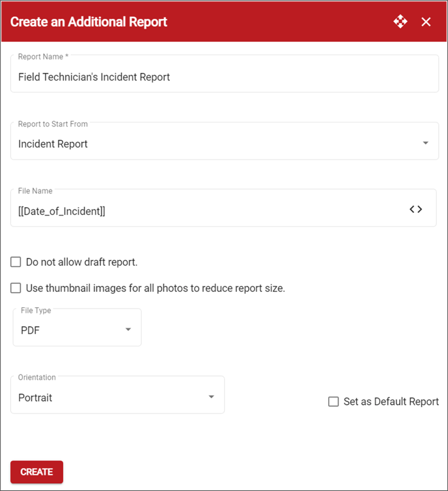Click the 'Do not allow draft report.' label

(81, 262)
